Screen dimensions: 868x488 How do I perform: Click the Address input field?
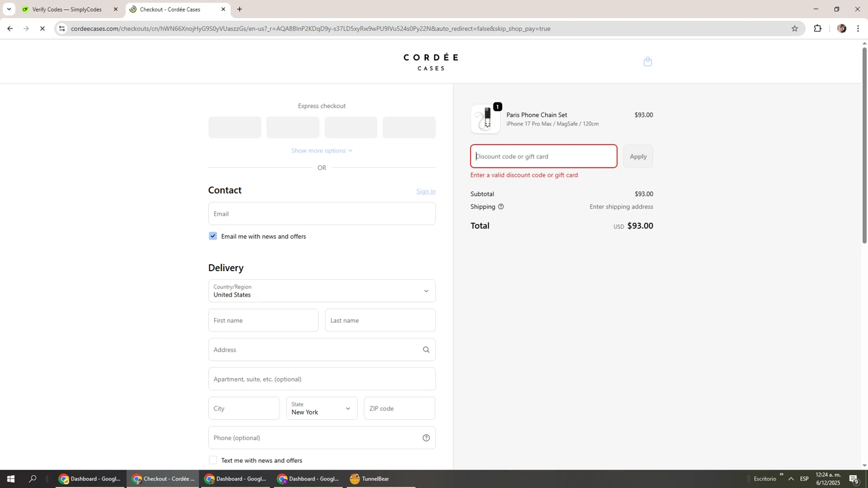(322, 350)
